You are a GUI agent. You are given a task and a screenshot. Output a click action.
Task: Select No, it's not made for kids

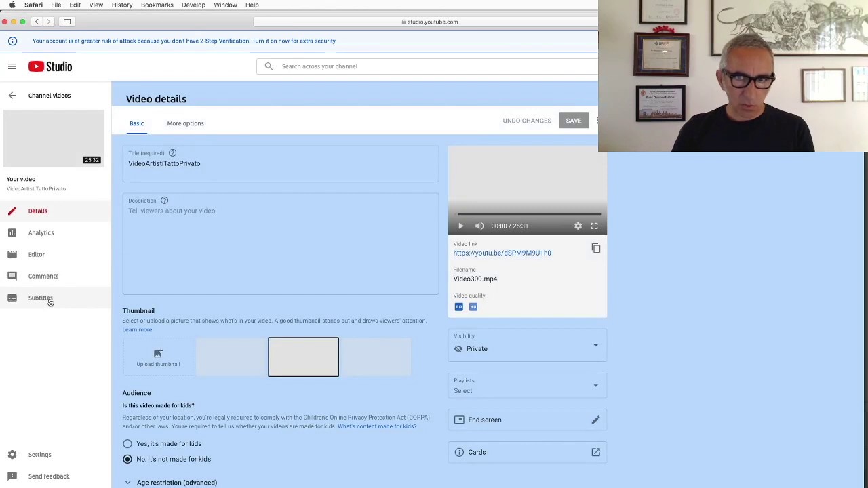[x=127, y=459]
